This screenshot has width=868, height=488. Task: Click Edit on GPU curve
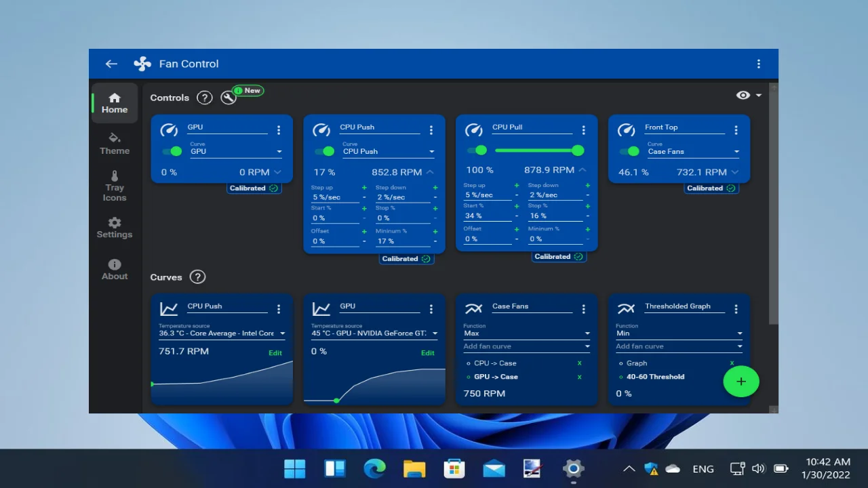point(428,353)
